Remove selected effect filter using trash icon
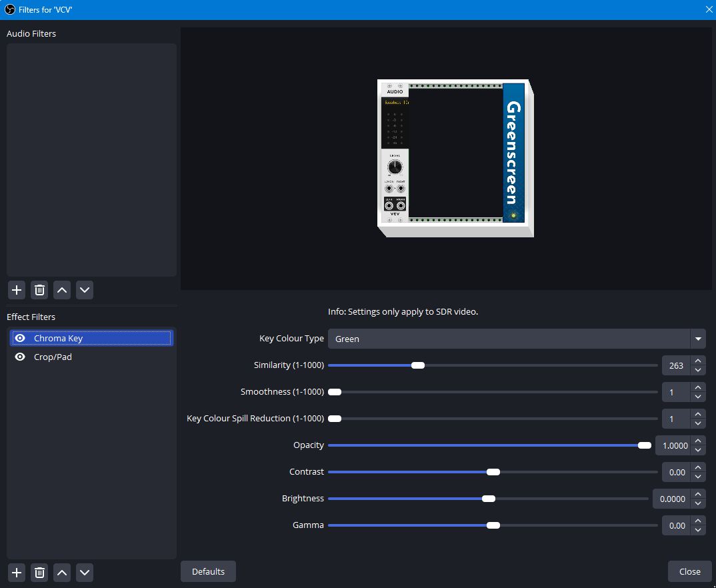This screenshot has height=588, width=716. pyautogui.click(x=39, y=573)
